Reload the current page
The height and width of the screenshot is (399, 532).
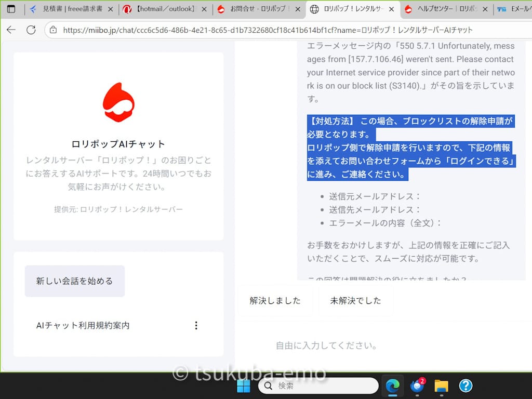[31, 30]
